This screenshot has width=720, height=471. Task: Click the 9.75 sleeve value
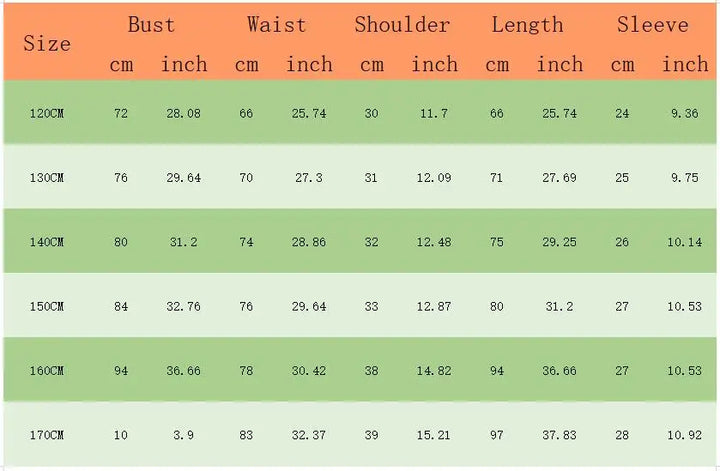click(x=685, y=178)
